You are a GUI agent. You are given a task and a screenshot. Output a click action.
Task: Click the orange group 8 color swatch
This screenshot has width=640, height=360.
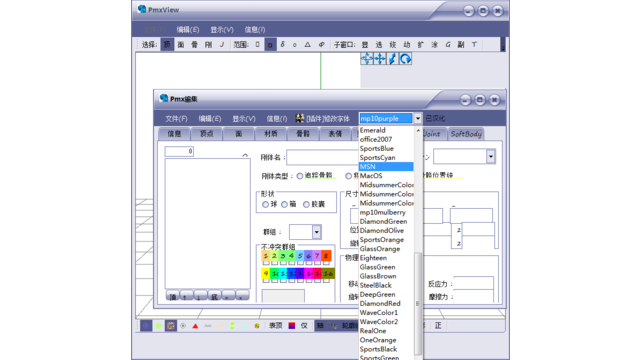tap(326, 256)
